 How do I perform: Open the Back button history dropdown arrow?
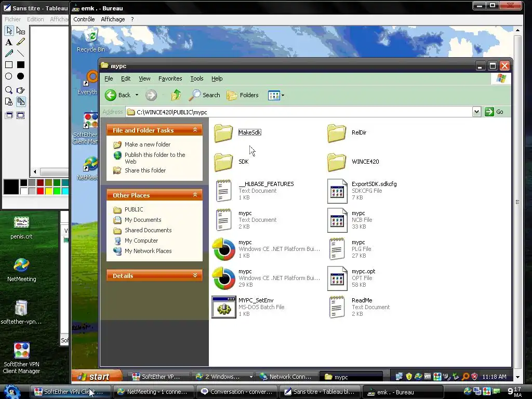[137, 95]
